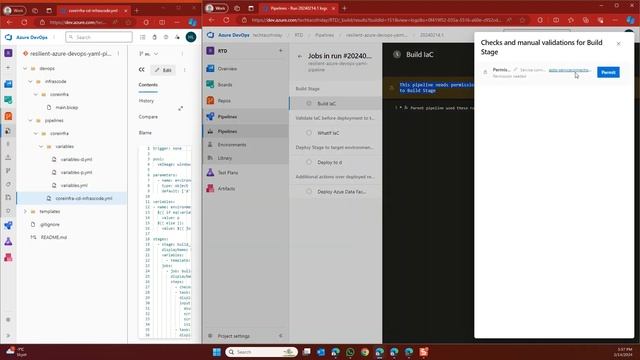This screenshot has width=640, height=360.
Task: Switch to the Contents tab
Action: point(148,85)
